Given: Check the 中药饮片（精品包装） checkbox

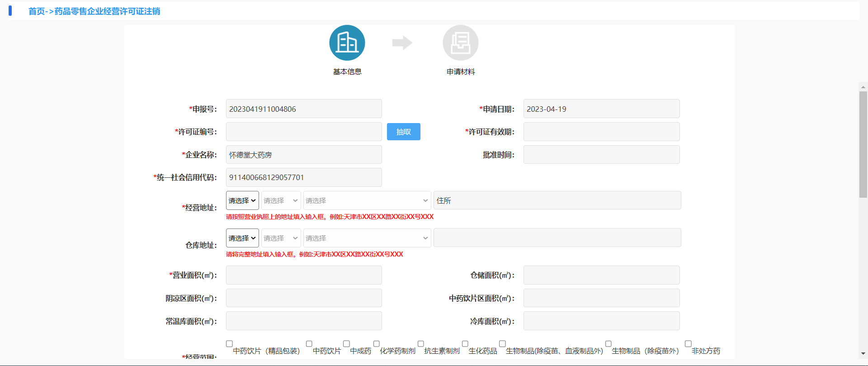Looking at the screenshot, I should (x=229, y=344).
